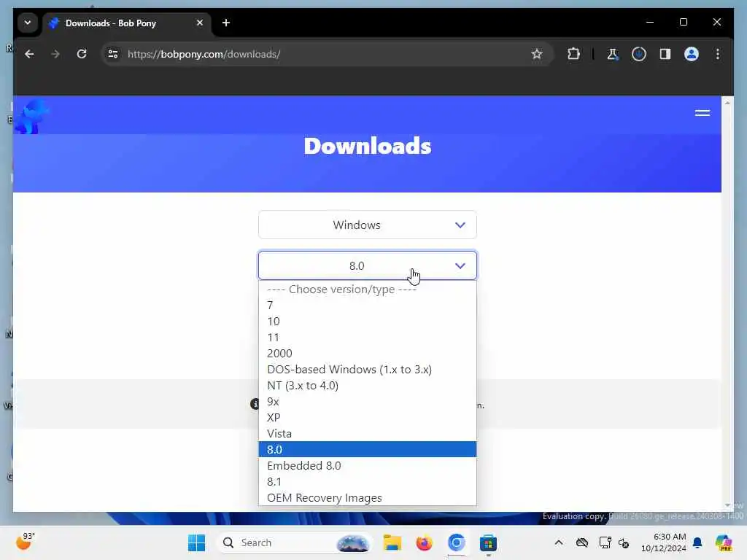Select OEM Recovery Images option
The height and width of the screenshot is (560, 747).
click(x=368, y=497)
